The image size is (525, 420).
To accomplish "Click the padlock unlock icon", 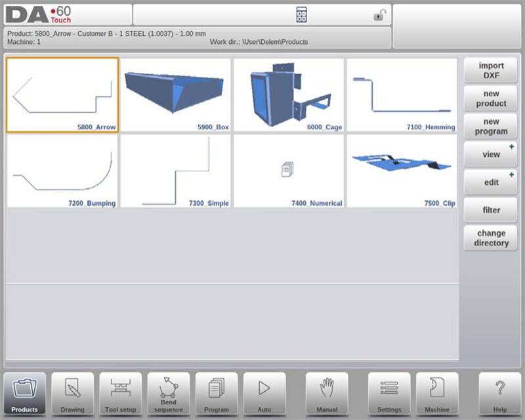I will click(379, 15).
